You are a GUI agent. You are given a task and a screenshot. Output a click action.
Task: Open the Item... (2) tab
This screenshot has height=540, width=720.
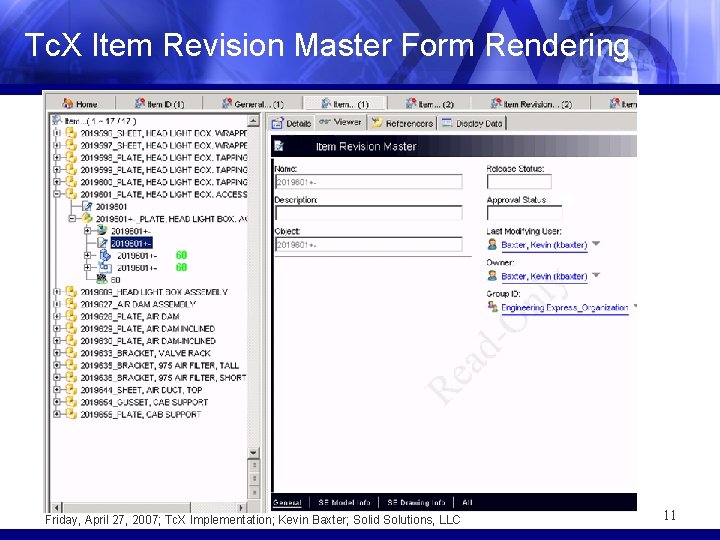[x=430, y=104]
